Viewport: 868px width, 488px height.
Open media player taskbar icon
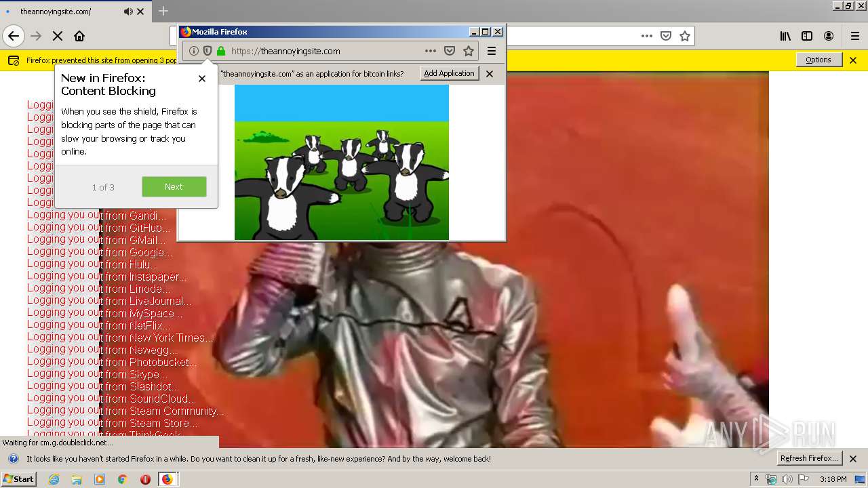(x=100, y=479)
